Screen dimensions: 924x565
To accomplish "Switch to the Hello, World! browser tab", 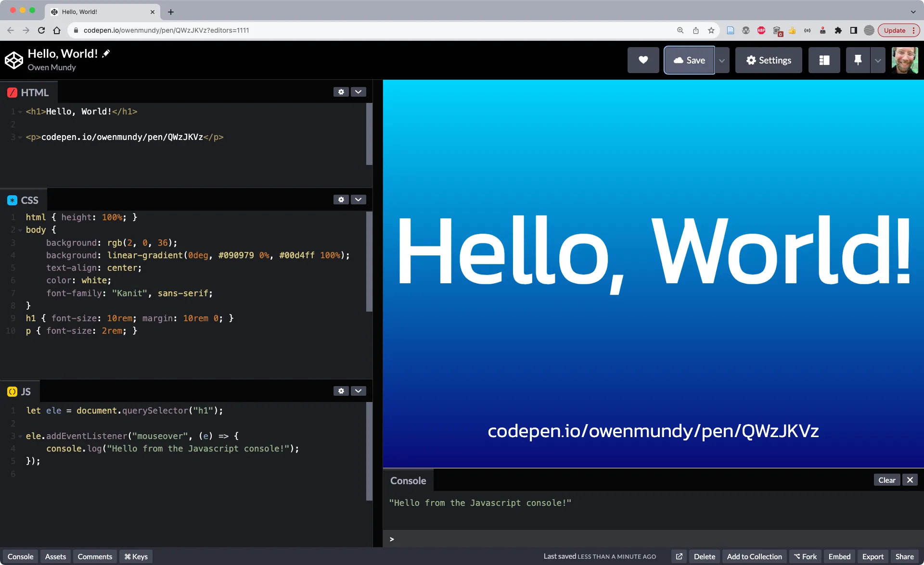I will click(x=79, y=12).
